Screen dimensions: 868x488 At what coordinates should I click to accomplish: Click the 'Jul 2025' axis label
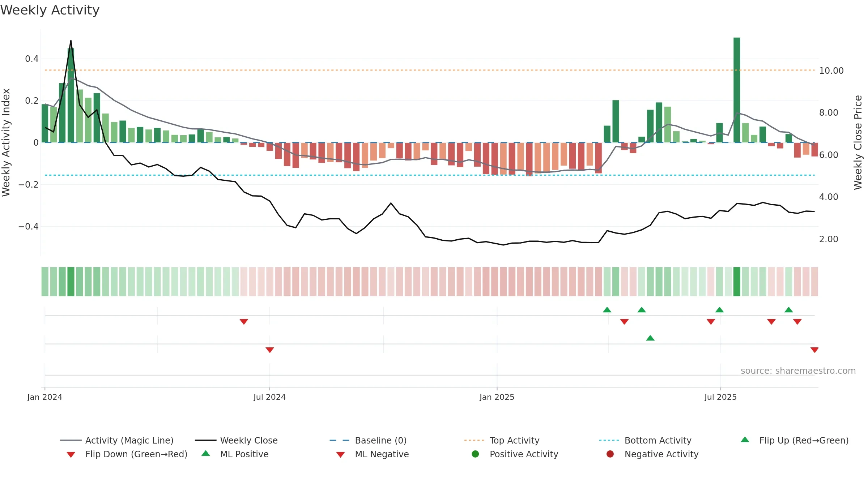[720, 397]
